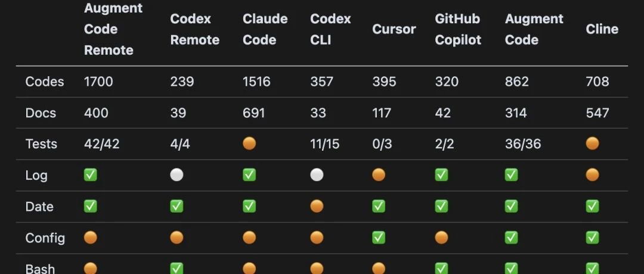Click the white circle in Codex Remote Log cell
The height and width of the screenshot is (274, 644).
tap(177, 175)
